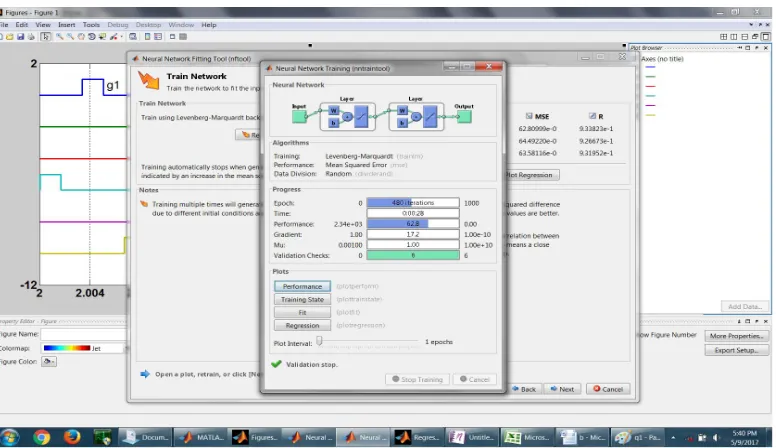776x448 pixels.
Task: Activate the Zoom Out magnifier tool
Action: [x=70, y=37]
